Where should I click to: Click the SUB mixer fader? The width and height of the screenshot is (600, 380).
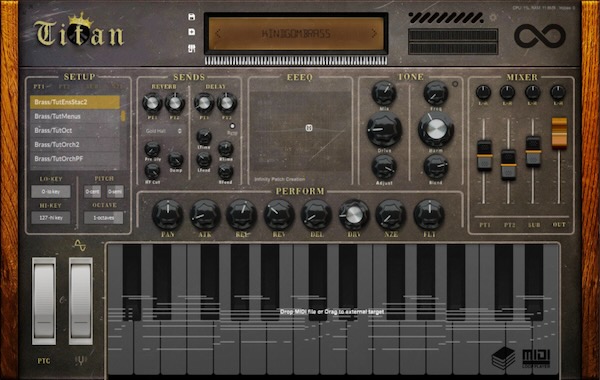coord(533,151)
